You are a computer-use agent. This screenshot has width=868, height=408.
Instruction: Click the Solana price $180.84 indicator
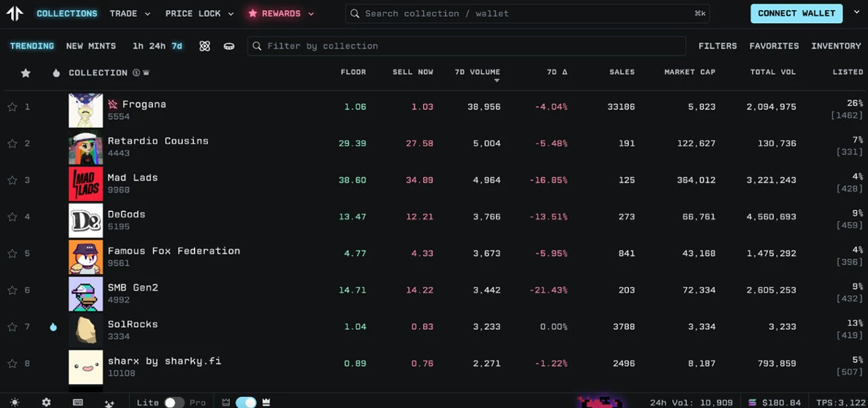tap(775, 402)
